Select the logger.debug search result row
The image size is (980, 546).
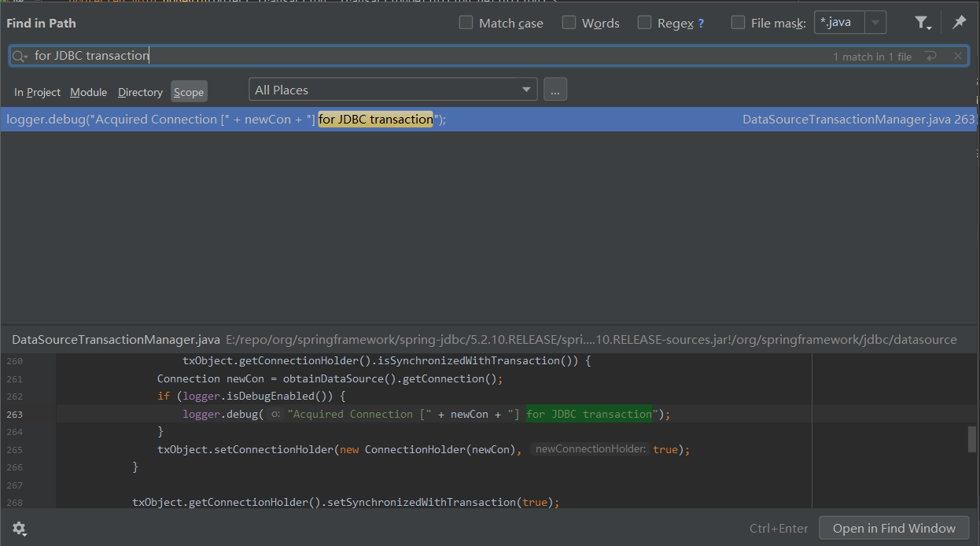pos(490,120)
